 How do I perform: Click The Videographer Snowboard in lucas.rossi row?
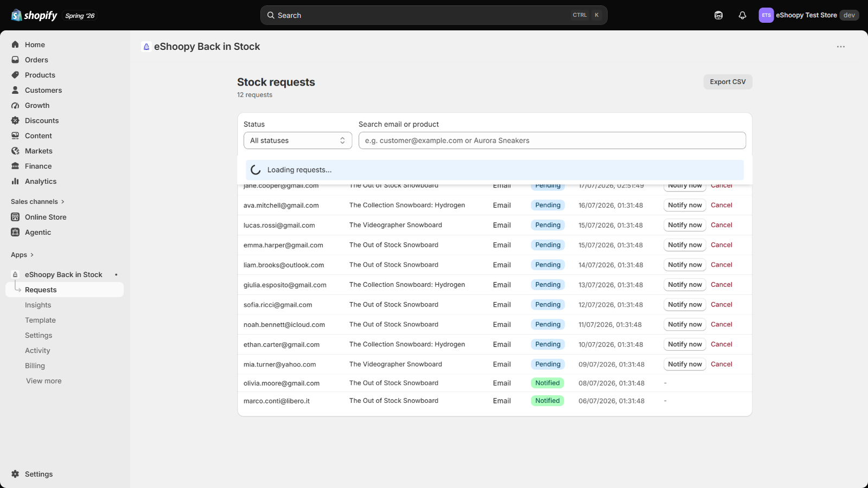(395, 225)
